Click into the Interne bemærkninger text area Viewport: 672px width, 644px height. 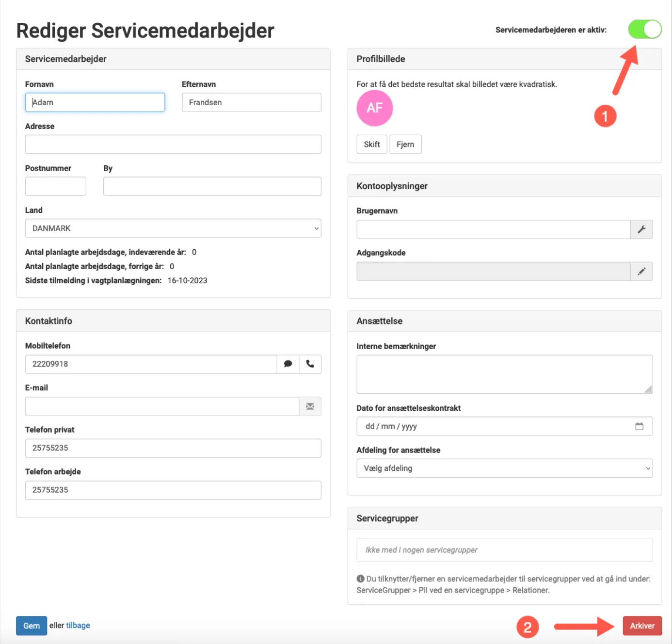click(x=504, y=374)
